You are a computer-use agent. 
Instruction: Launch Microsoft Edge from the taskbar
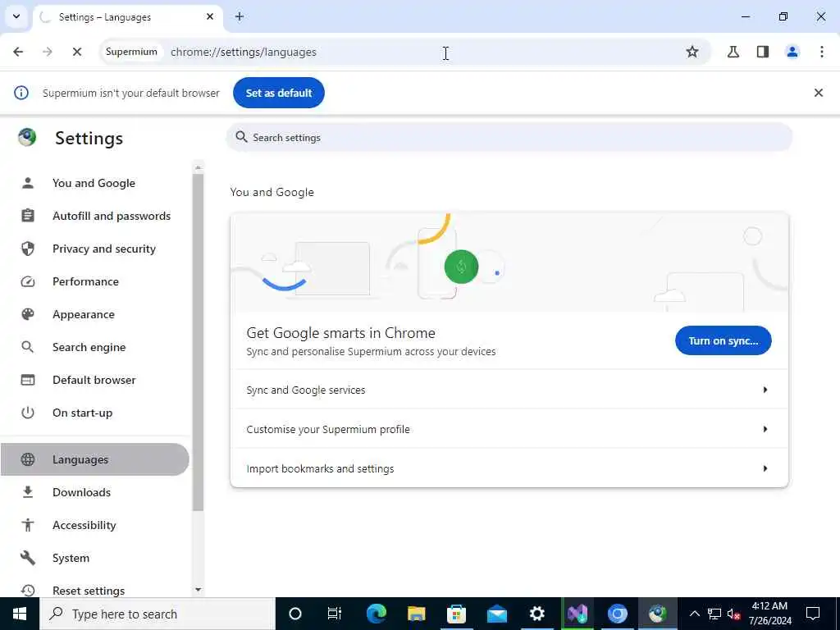[376, 614]
